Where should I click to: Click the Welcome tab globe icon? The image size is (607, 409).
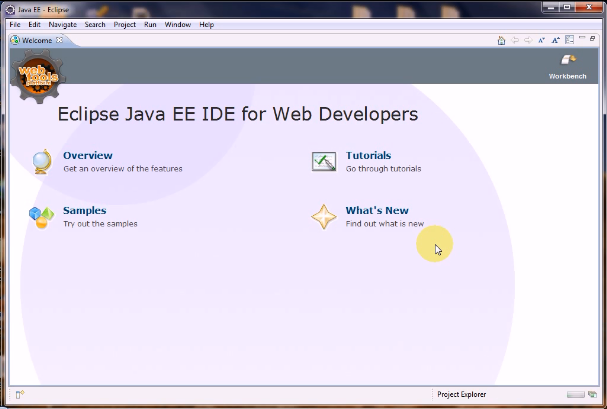pos(15,40)
